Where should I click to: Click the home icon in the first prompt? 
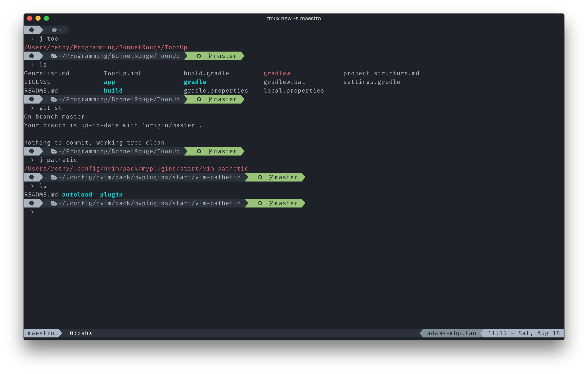(x=54, y=30)
